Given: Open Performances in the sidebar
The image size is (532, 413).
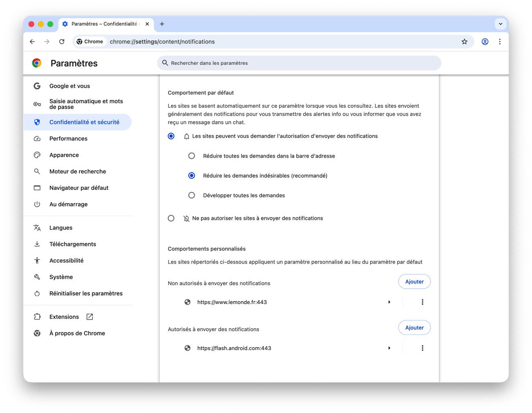Looking at the screenshot, I should tap(68, 139).
